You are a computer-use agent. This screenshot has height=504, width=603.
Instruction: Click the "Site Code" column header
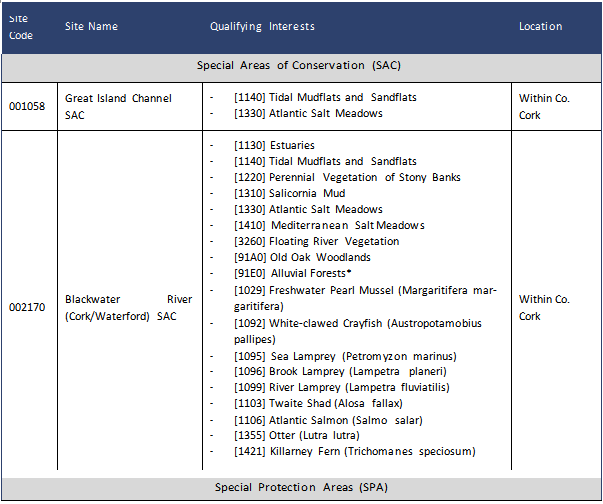pos(21,26)
